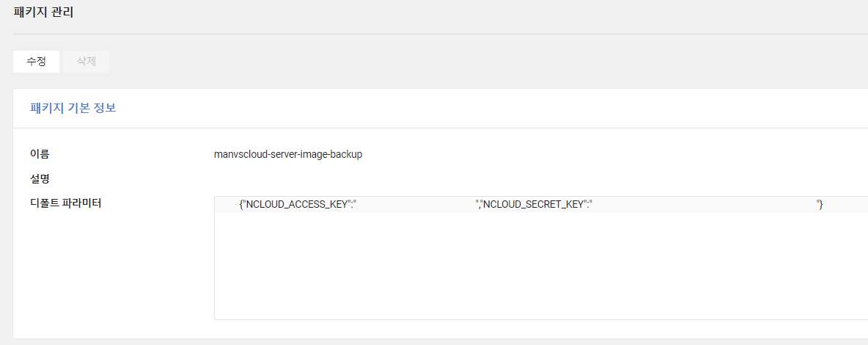Click the colon after NCLOUD_ACCESS_KEY

pos(350,205)
